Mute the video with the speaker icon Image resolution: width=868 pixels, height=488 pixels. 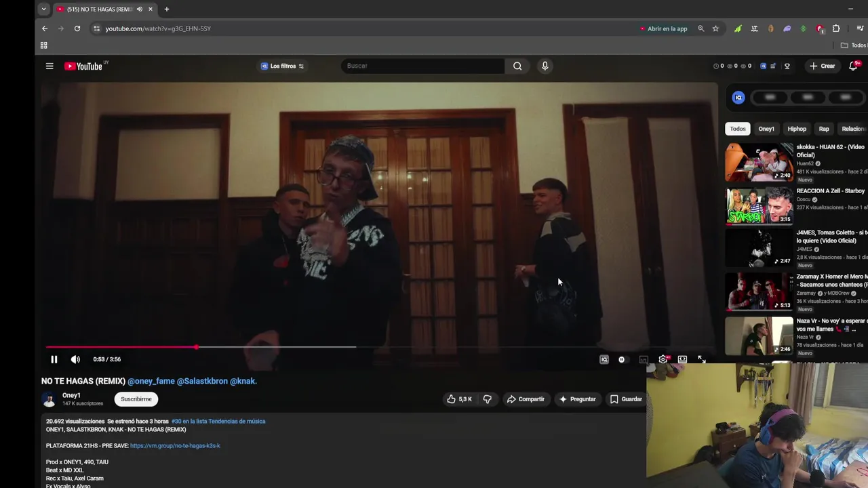pos(75,359)
